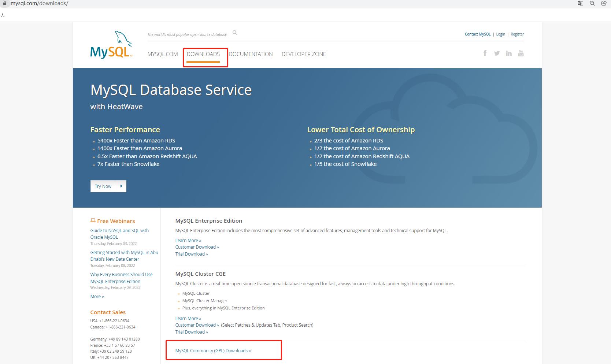Click the Faster Performance heading
Screen dimensions: 611x364
coord(125,130)
